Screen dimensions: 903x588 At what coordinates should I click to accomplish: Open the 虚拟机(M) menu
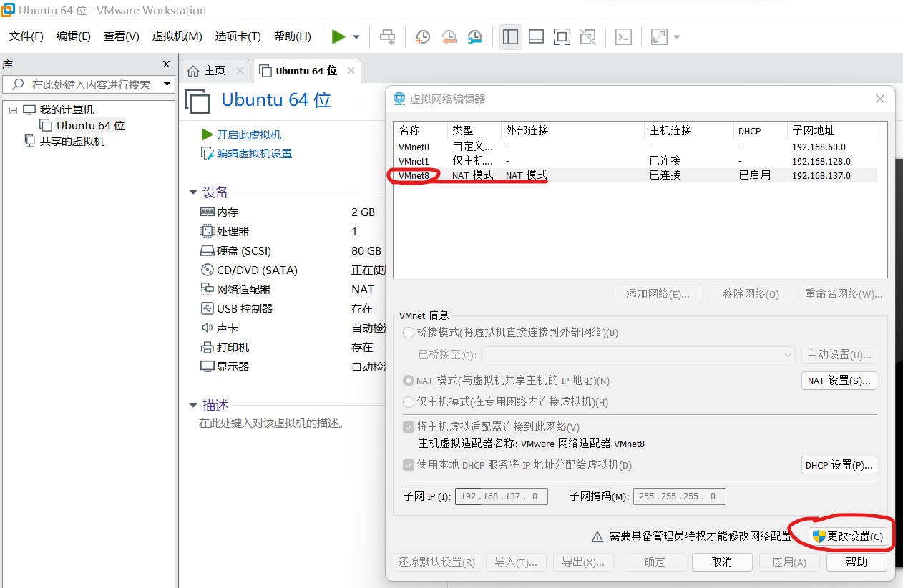(x=176, y=36)
